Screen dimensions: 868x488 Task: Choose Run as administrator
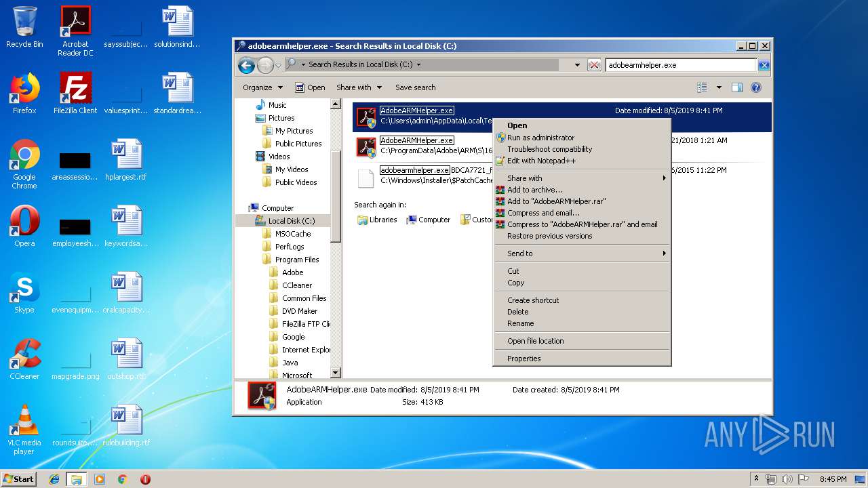point(582,138)
